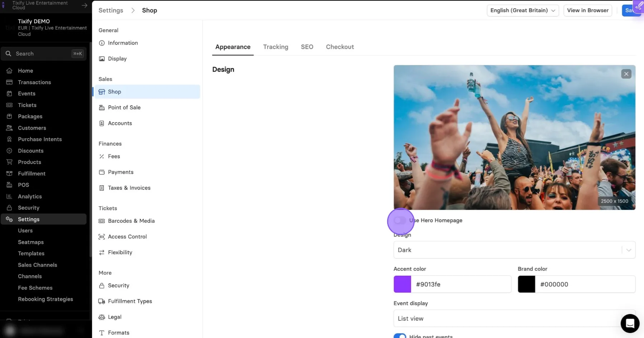Viewport: 644px width, 338px height.
Task: Click the sidebar Search field
Action: (43, 54)
